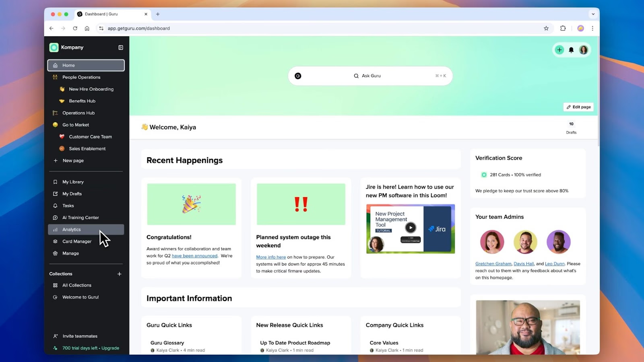Open Gretchen Graham's profile link

coord(493,264)
